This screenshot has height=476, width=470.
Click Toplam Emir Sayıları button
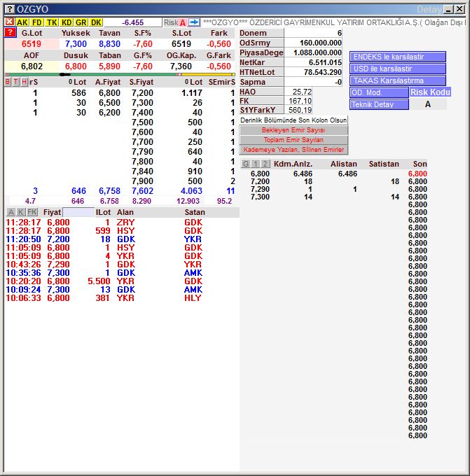293,139
